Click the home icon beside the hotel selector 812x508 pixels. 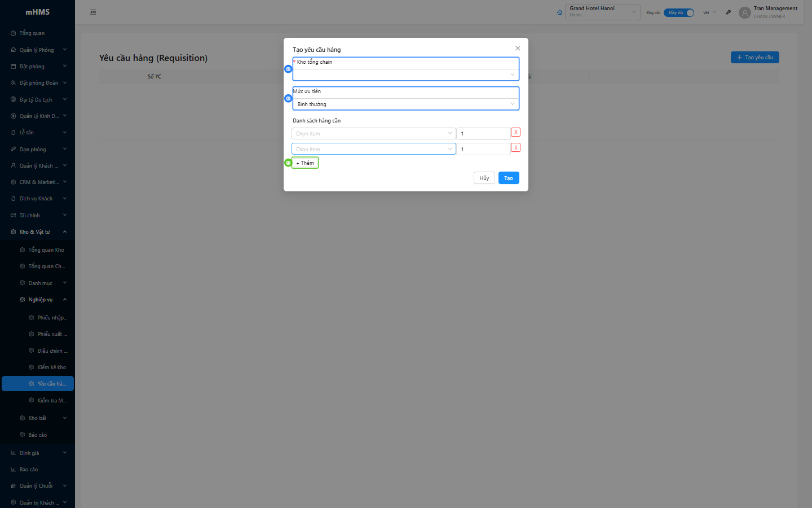(x=559, y=12)
